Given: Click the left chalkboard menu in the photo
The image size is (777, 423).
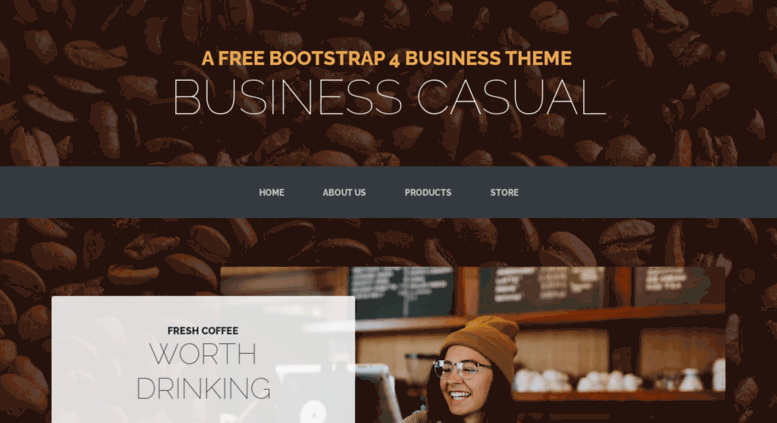Looking at the screenshot, I should point(402,291).
